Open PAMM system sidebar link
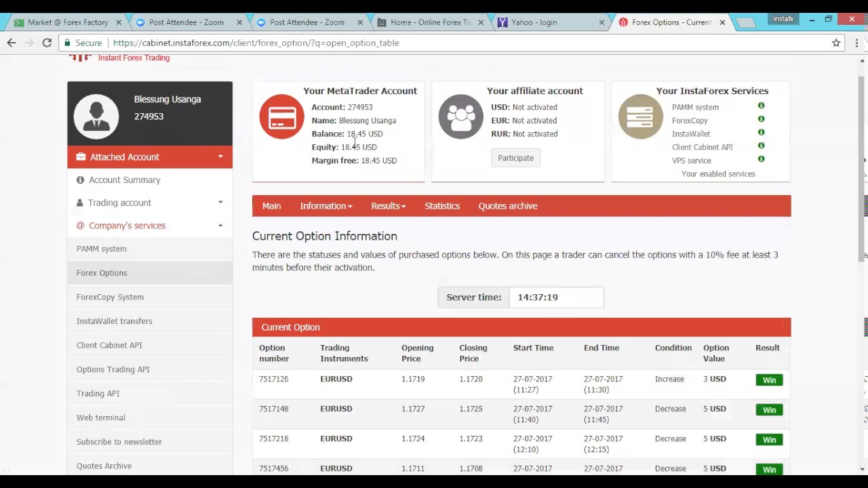The image size is (868, 488). (x=102, y=249)
